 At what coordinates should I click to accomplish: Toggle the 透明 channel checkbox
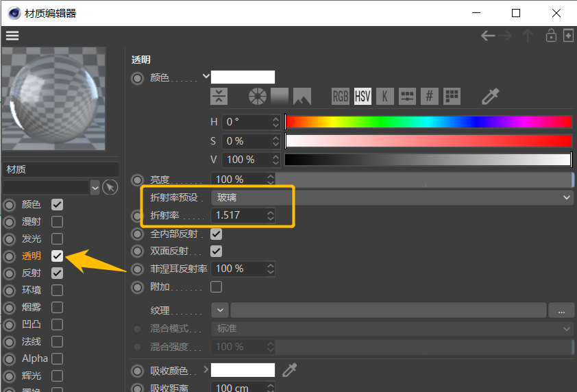[57, 256]
